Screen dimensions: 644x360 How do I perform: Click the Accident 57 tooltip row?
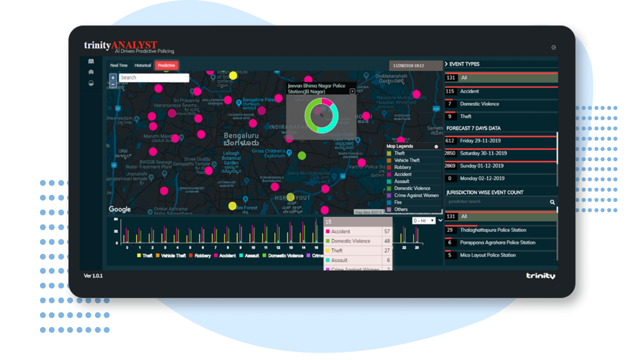pos(358,232)
